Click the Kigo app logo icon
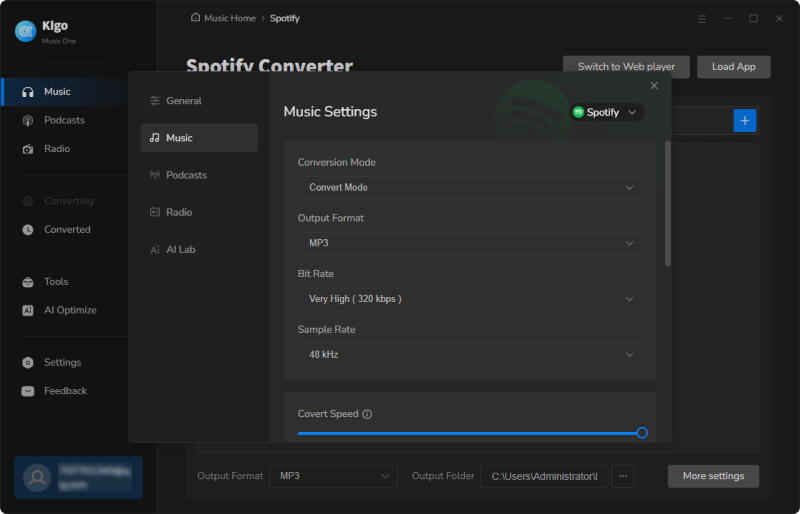Screen dimensions: 800x514 pos(26,31)
